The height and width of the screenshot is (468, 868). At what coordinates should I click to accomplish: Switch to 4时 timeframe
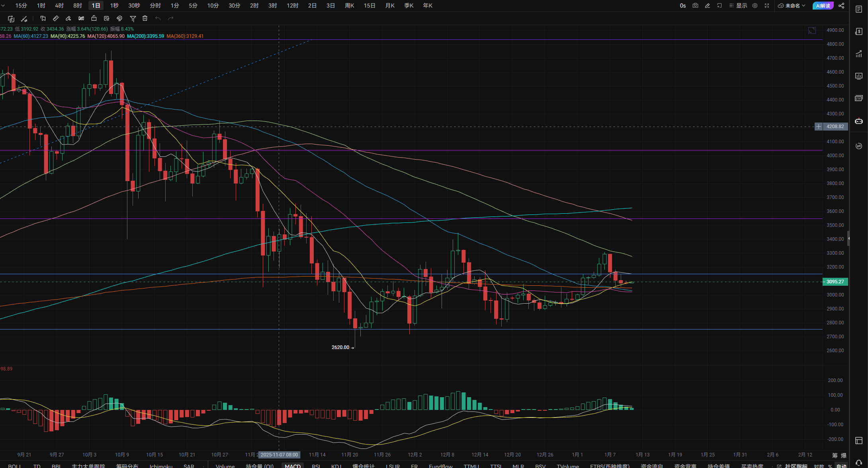(x=59, y=6)
